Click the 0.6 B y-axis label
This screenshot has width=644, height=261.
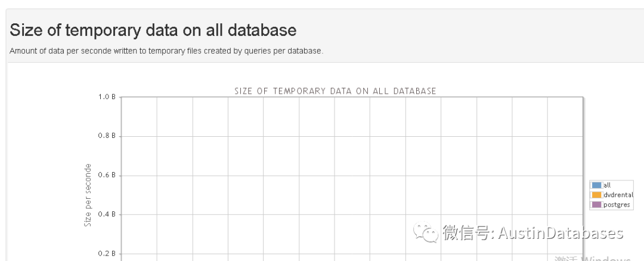tap(107, 176)
